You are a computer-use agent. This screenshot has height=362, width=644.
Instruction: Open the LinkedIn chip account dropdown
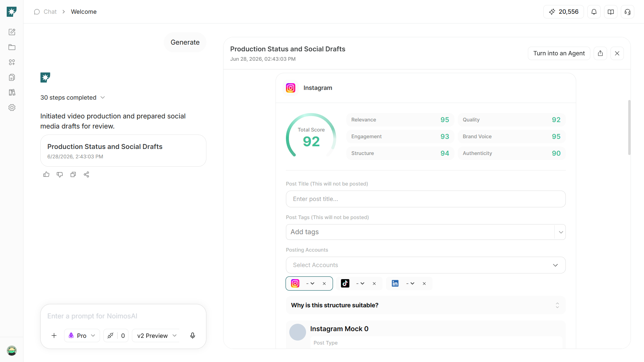coord(410,283)
